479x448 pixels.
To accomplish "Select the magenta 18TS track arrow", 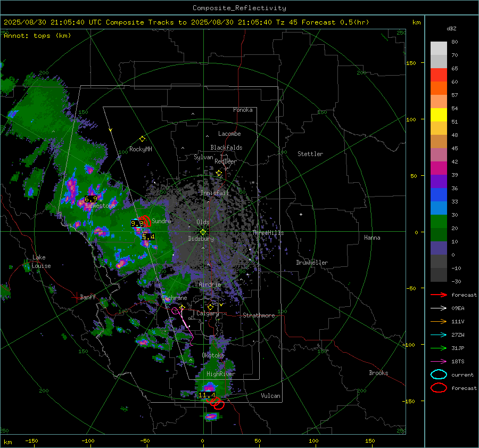I will (439, 362).
